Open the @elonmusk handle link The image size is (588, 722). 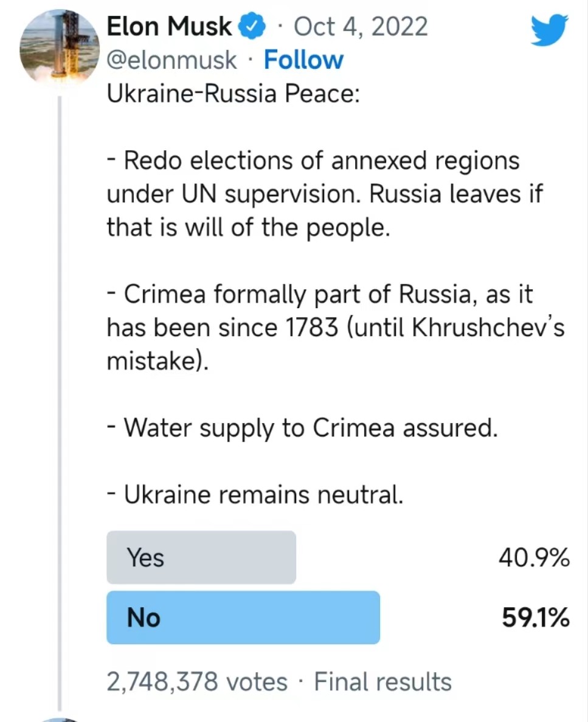pyautogui.click(x=171, y=60)
